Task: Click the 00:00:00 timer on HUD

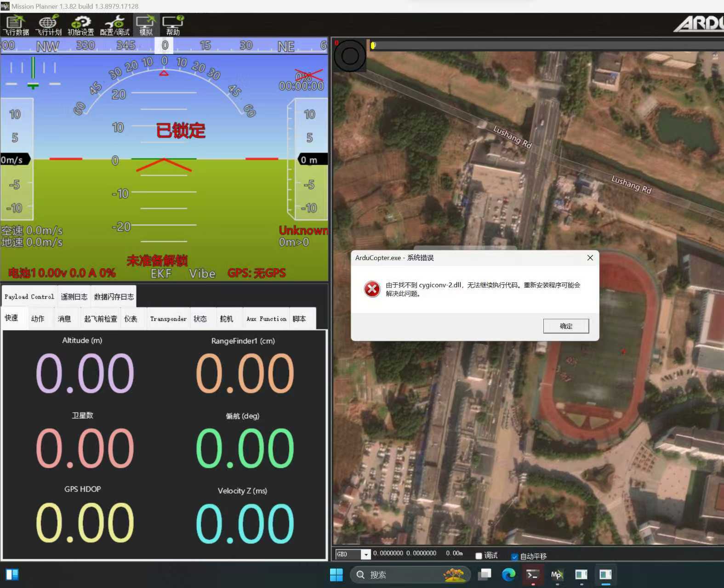Action: pos(302,86)
